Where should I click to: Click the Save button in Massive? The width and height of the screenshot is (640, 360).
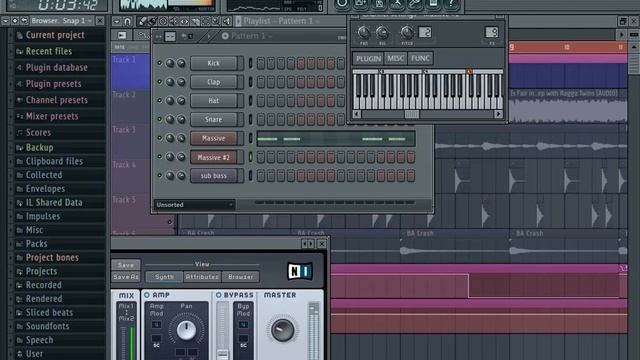pos(126,265)
